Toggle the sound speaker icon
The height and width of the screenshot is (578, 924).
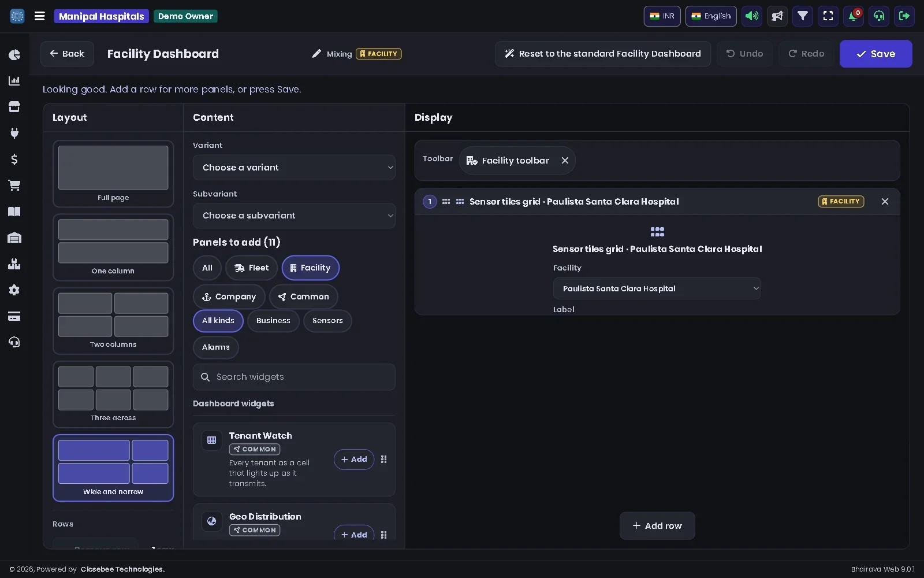(x=752, y=16)
